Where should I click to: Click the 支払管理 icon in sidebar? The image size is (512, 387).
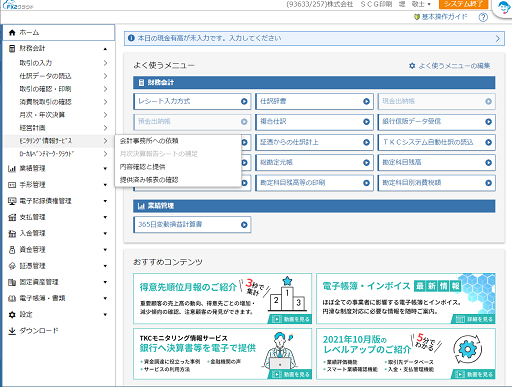tap(12, 217)
